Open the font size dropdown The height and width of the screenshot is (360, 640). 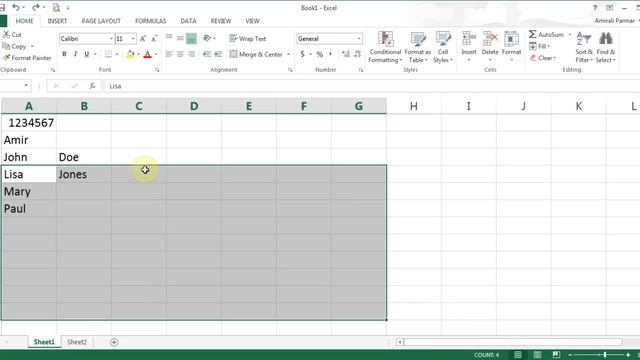click(133, 39)
